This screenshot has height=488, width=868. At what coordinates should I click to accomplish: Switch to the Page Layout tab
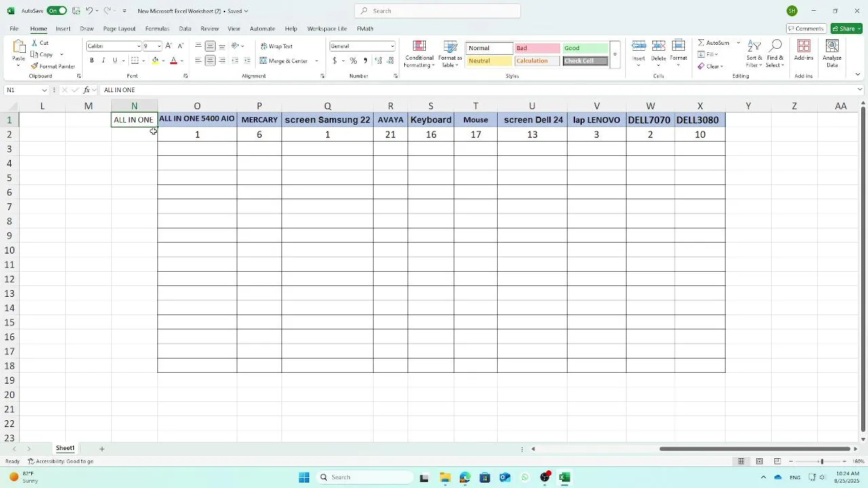pyautogui.click(x=119, y=28)
